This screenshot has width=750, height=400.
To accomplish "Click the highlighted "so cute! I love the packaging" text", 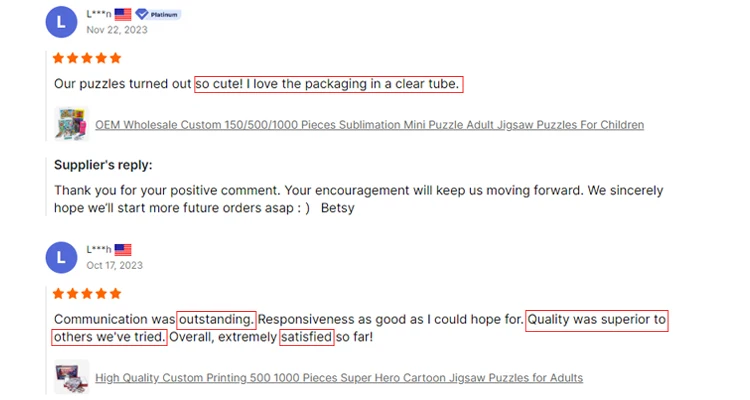I will 328,84.
